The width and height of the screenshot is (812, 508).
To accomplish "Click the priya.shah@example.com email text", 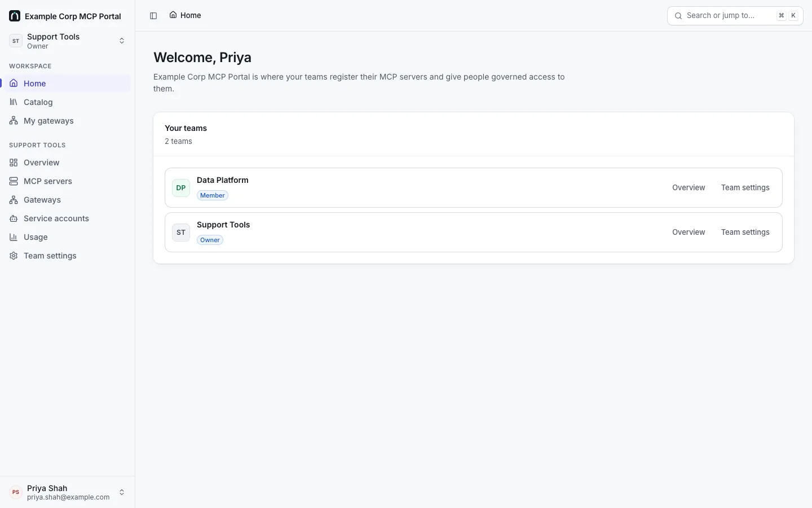I will pos(68,497).
